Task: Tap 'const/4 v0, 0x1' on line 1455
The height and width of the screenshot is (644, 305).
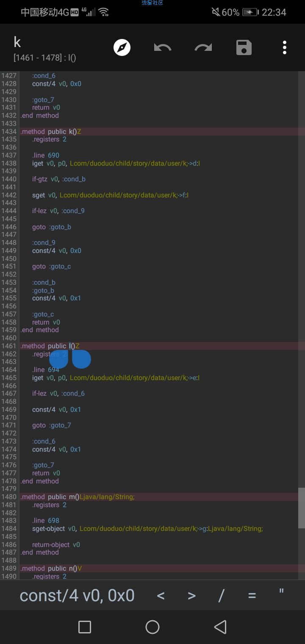Action: coord(57,298)
